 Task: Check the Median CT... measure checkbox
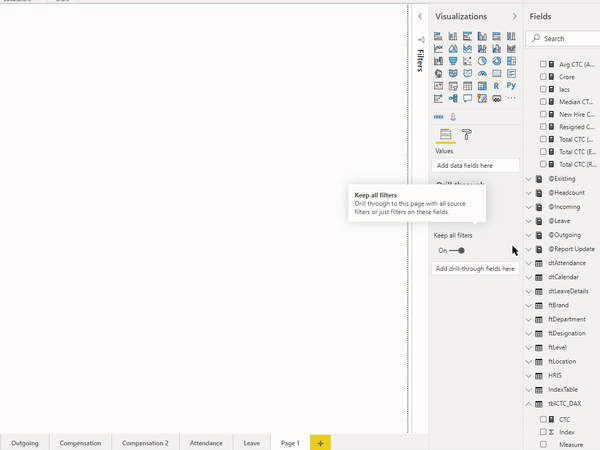tap(543, 102)
